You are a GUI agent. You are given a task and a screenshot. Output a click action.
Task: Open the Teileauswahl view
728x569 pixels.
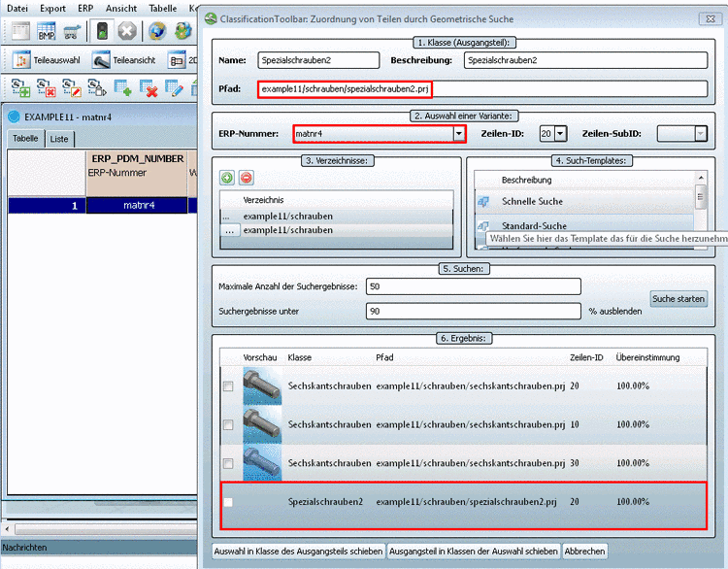click(47, 60)
